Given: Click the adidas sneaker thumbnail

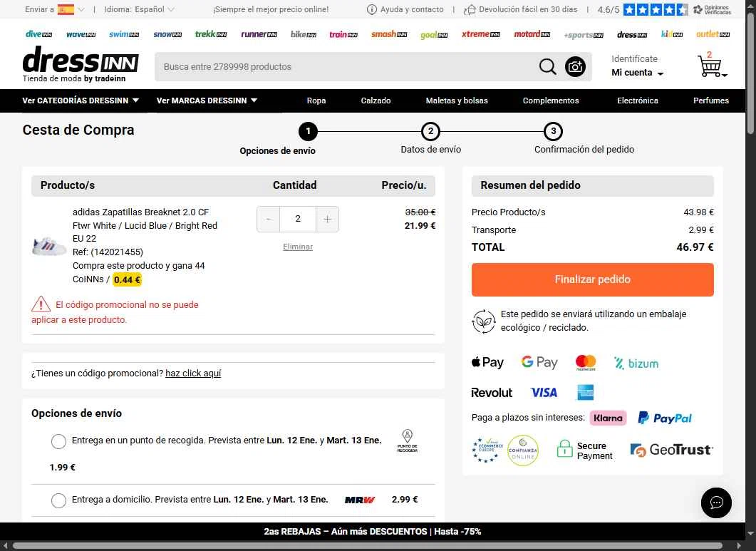Looking at the screenshot, I should tap(48, 246).
